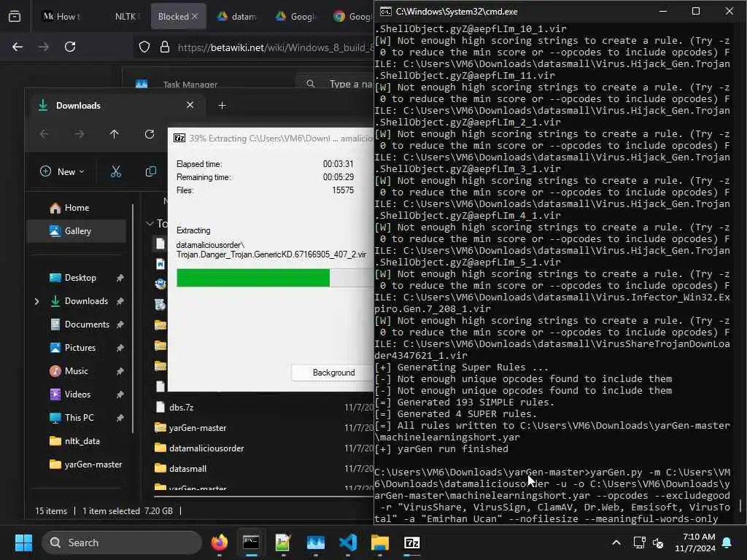Open the clock showing 7:10 AM
This screenshot has height=560, width=747.
click(695, 542)
